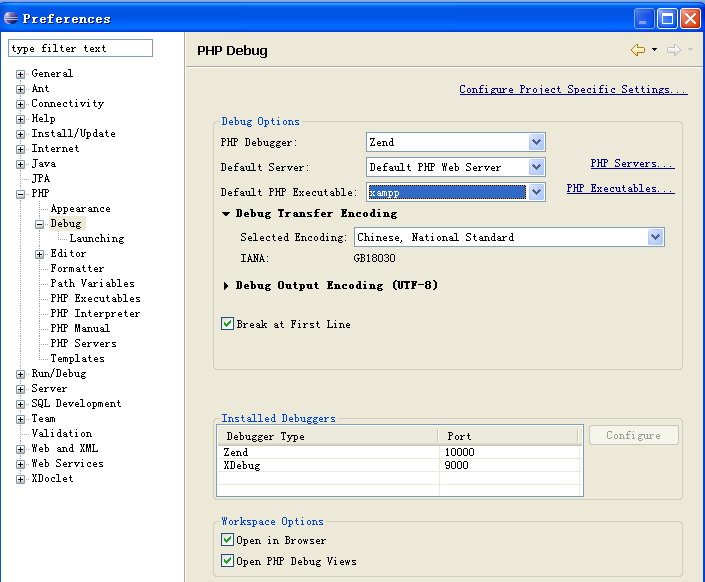Close the Preferences window
The width and height of the screenshot is (705, 582).
pos(690,19)
